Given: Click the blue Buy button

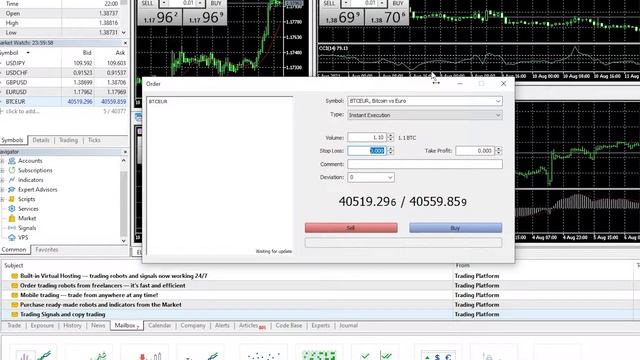Looking at the screenshot, I should click(x=456, y=228).
